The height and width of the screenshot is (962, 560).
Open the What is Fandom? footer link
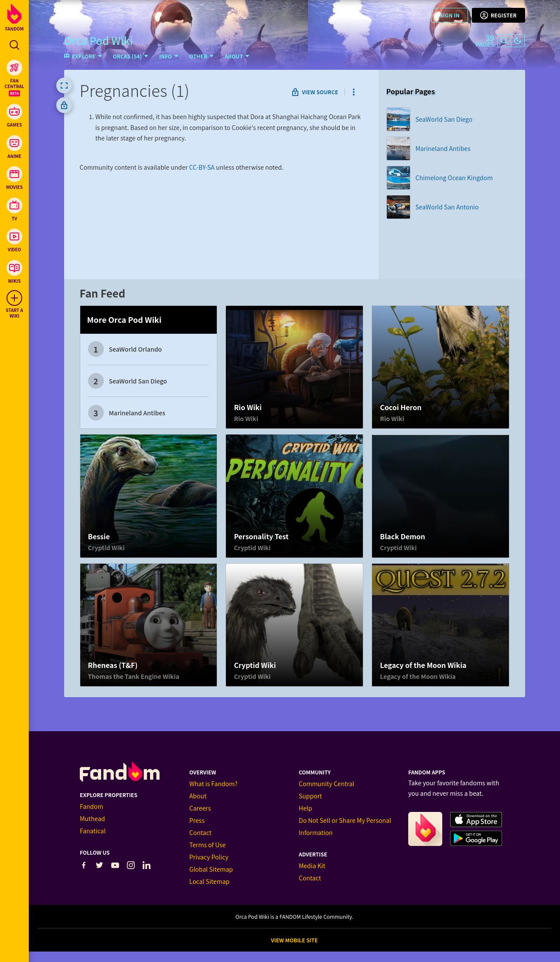coord(213,784)
